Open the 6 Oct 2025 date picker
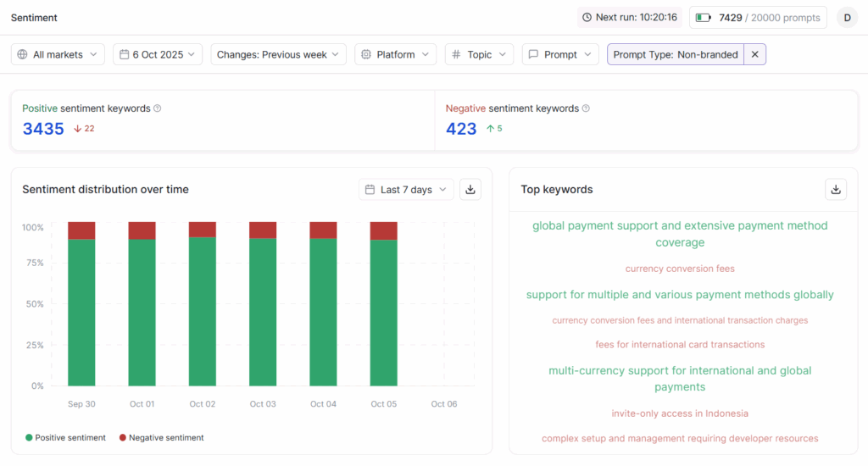Viewport: 868px width, 466px height. point(158,54)
